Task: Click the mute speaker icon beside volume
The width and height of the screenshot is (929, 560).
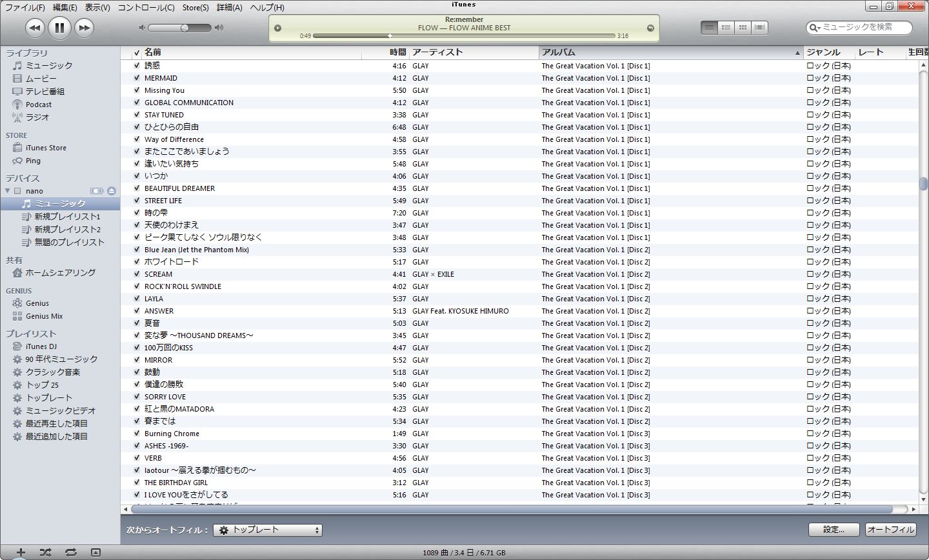Action: (x=142, y=28)
